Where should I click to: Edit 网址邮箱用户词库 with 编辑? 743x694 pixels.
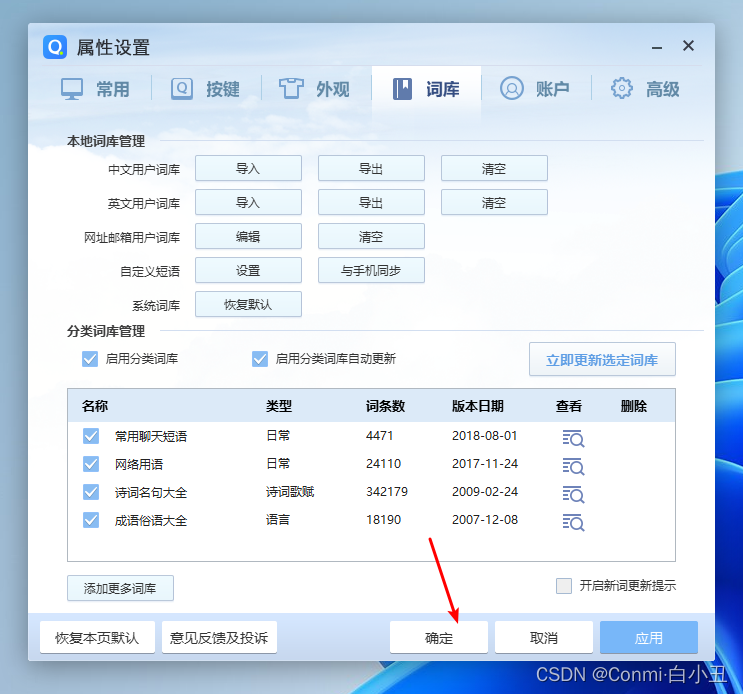pos(248,236)
